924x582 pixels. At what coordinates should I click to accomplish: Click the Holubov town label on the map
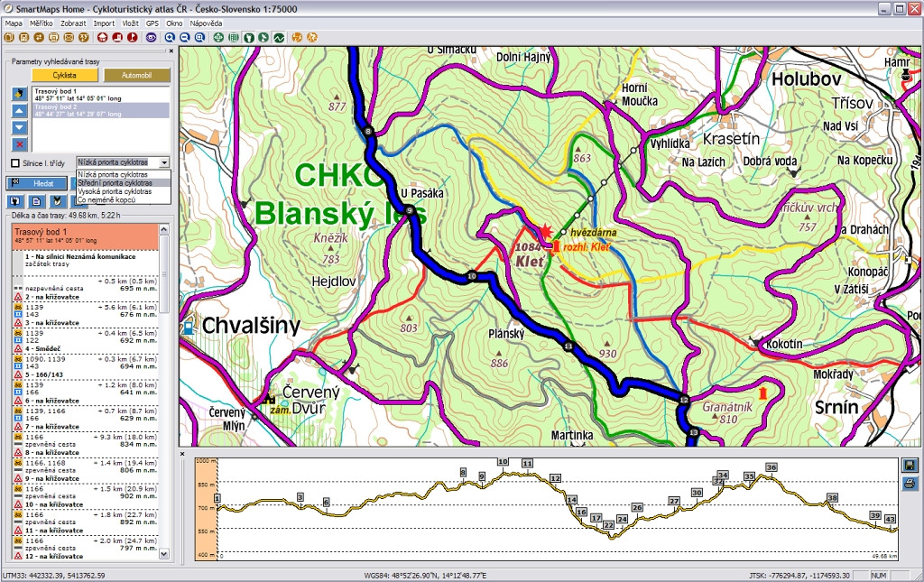(806, 79)
